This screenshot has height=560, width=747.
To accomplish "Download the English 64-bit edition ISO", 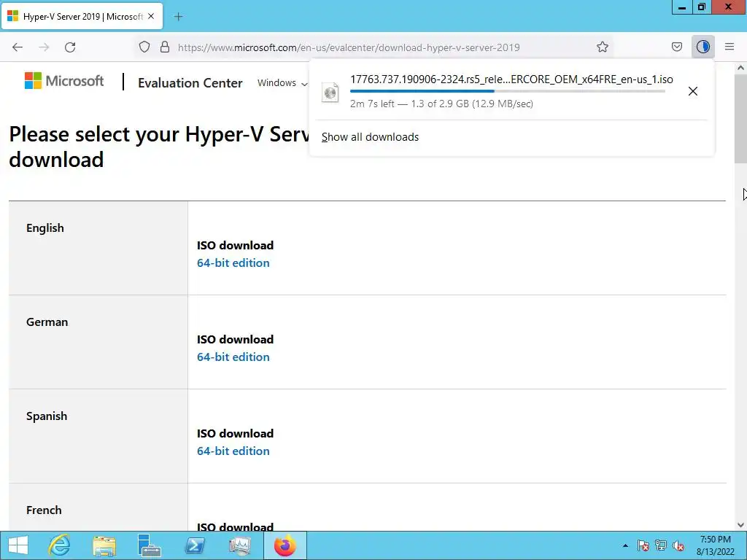I will click(x=233, y=262).
